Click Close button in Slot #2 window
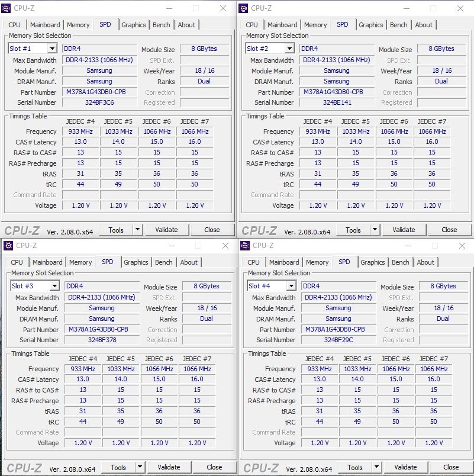The width and height of the screenshot is (474, 476). [x=449, y=230]
